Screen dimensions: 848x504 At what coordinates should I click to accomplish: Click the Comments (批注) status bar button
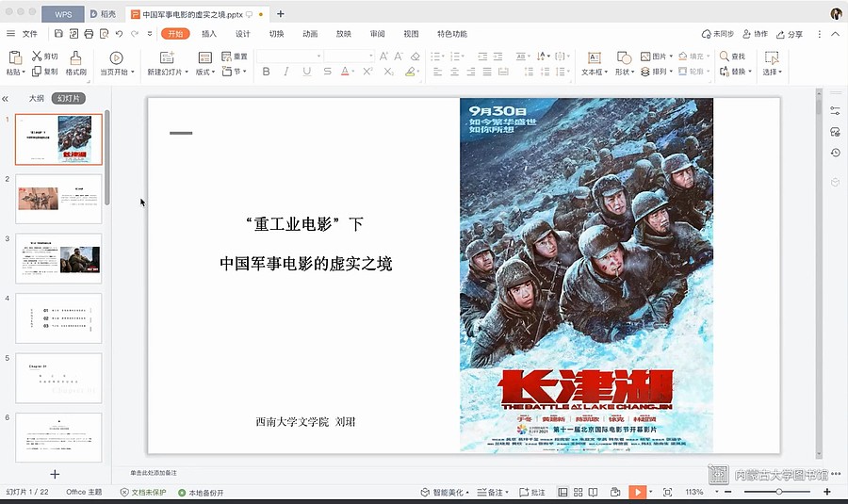[532, 492]
